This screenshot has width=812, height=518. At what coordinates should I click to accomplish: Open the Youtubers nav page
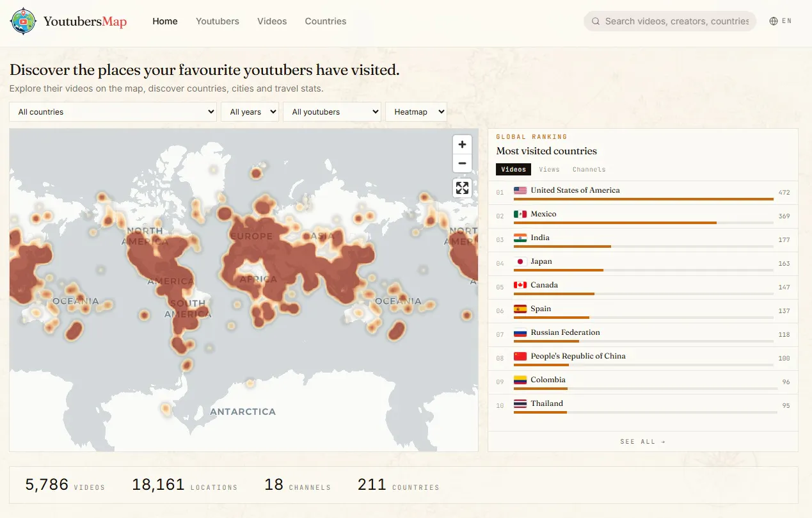point(218,21)
